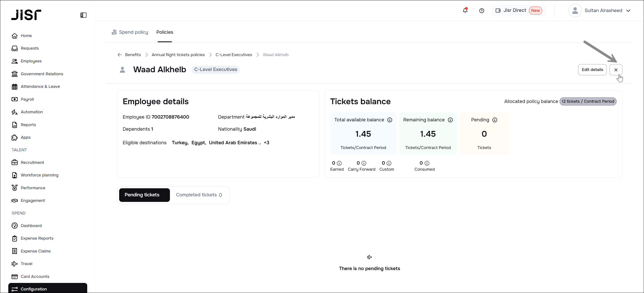Viewport: 644px width, 293px height.
Task: Expand the +3 more eligible destinations
Action: pyautogui.click(x=266, y=143)
